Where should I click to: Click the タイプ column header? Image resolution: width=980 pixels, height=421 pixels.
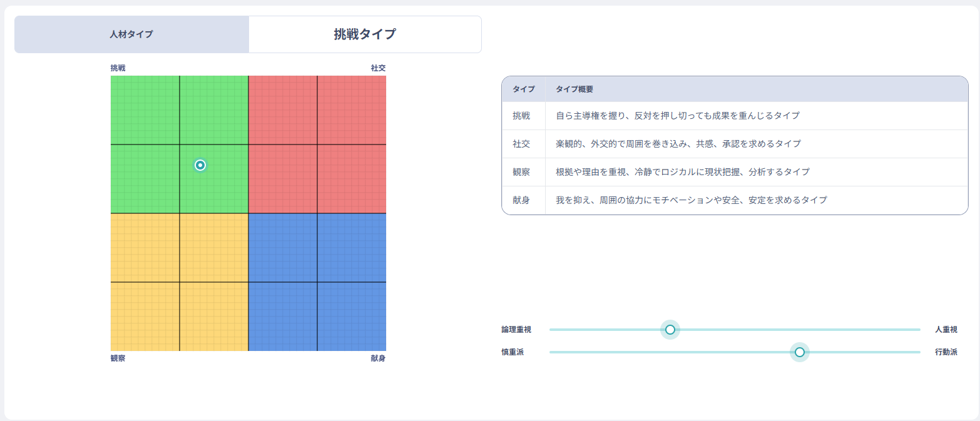pyautogui.click(x=523, y=89)
